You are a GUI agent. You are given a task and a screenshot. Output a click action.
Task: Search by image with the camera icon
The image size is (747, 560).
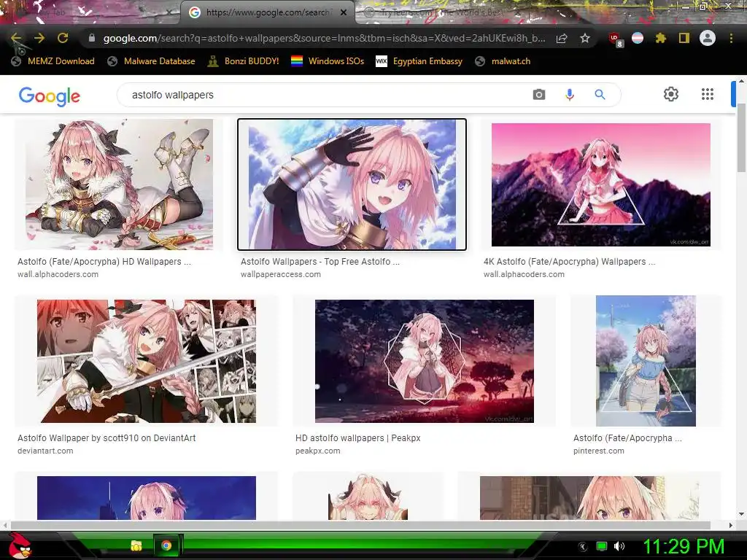coord(539,94)
